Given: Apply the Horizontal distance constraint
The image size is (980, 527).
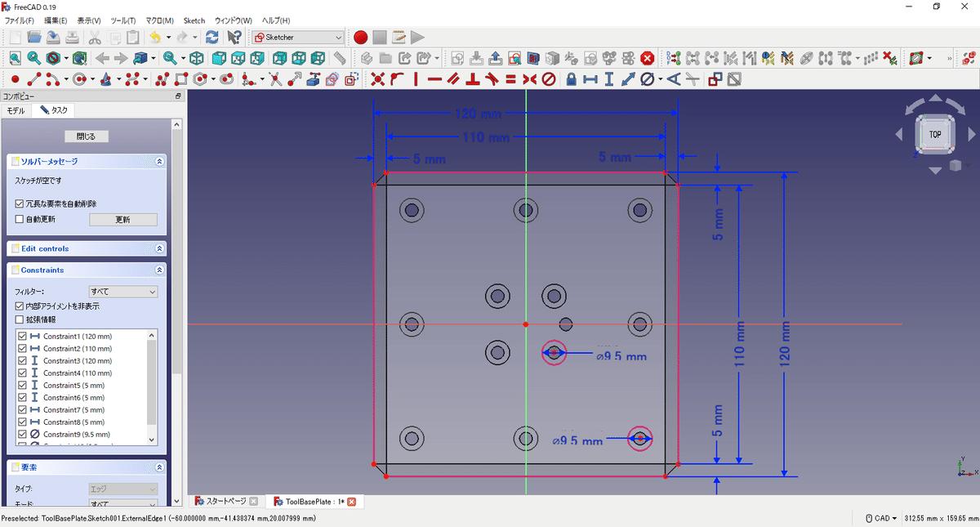Looking at the screenshot, I should pos(590,79).
